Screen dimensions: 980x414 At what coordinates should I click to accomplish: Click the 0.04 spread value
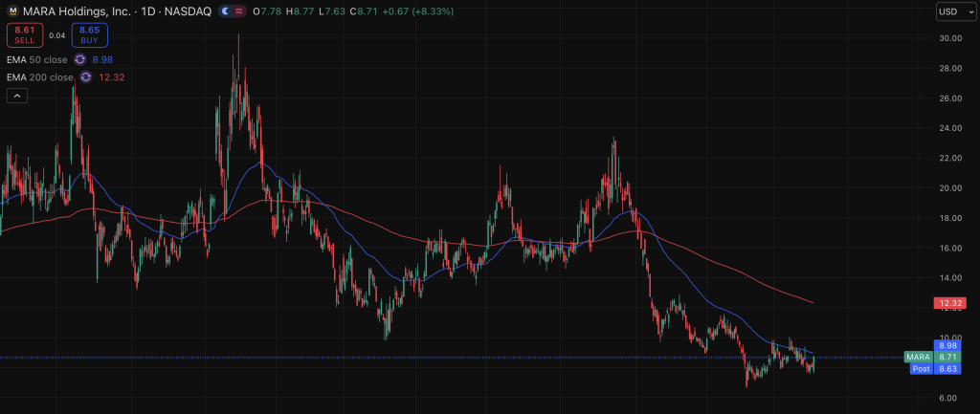tap(56, 35)
